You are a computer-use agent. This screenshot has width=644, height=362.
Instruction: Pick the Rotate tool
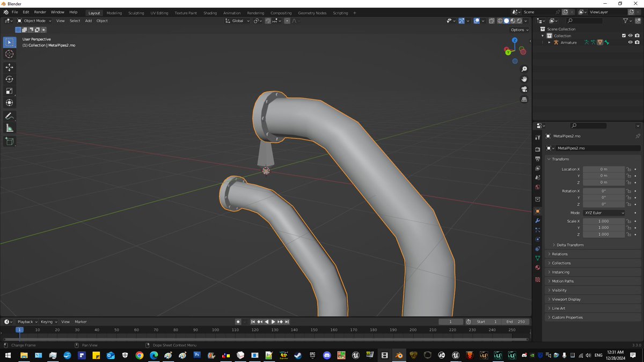[x=9, y=79]
